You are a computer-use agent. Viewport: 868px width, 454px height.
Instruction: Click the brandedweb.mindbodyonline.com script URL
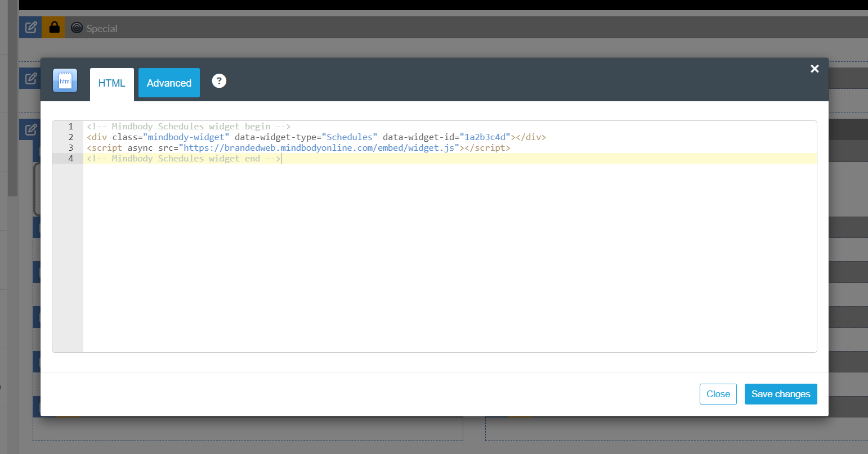319,148
